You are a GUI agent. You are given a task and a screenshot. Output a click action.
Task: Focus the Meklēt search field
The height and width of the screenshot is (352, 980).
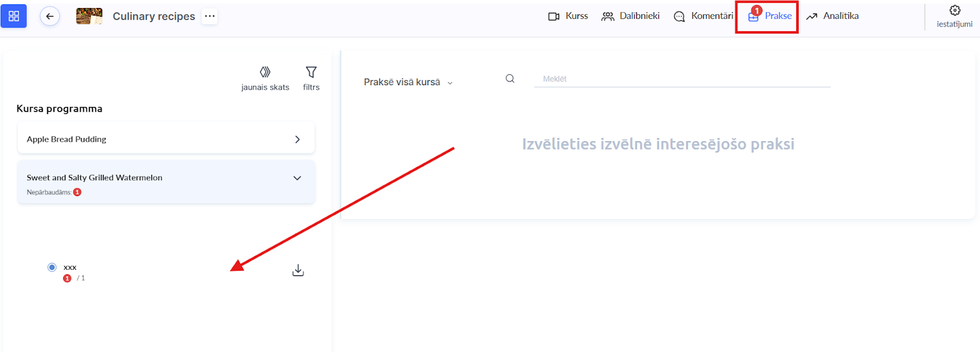click(x=681, y=79)
